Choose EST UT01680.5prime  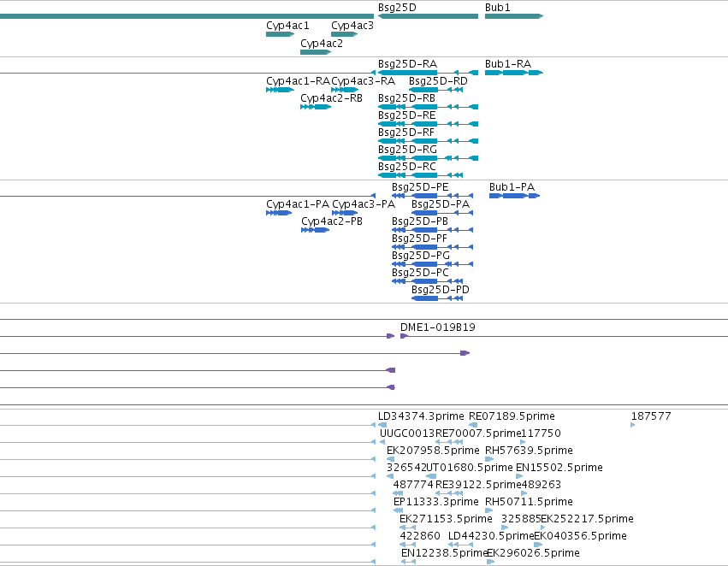pyautogui.click(x=431, y=476)
